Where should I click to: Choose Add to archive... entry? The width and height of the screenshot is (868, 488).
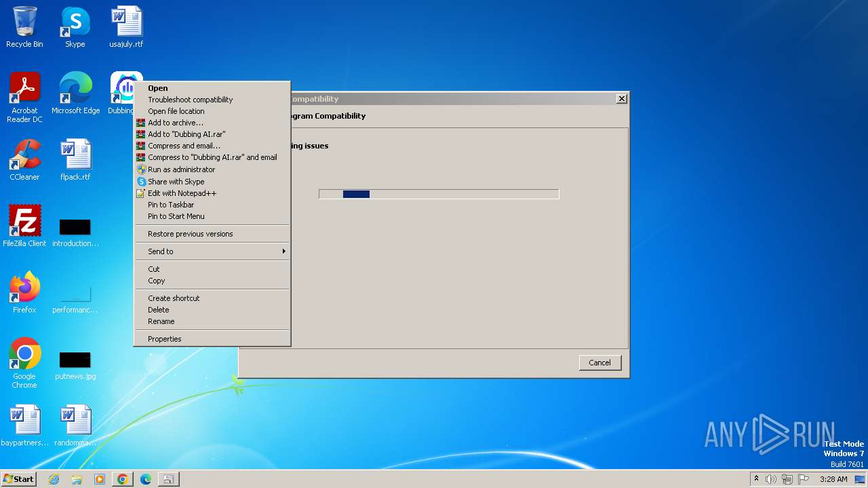pos(212,123)
